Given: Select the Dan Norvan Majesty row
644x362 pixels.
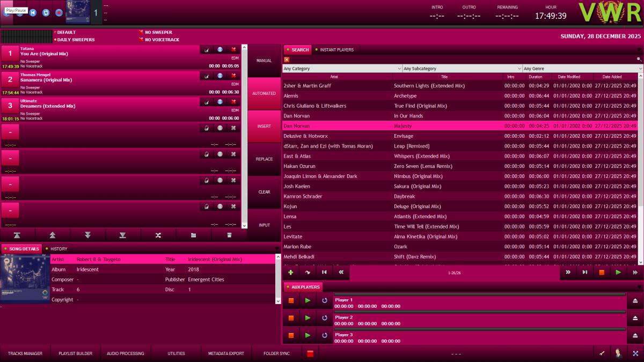Looking at the screenshot, I should [x=456, y=125].
